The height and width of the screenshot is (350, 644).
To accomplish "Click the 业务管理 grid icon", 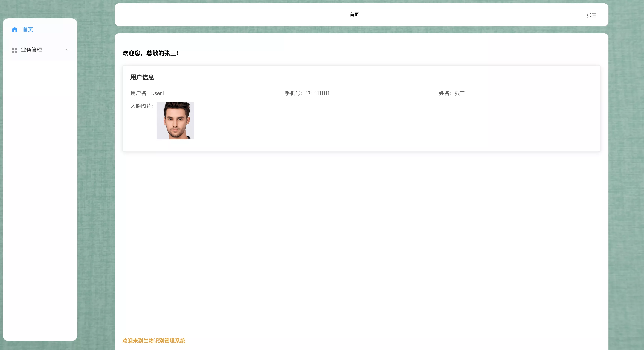I will [14, 50].
